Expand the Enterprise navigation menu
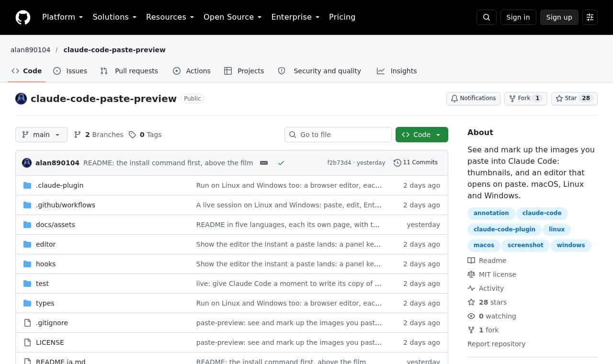 295,17
